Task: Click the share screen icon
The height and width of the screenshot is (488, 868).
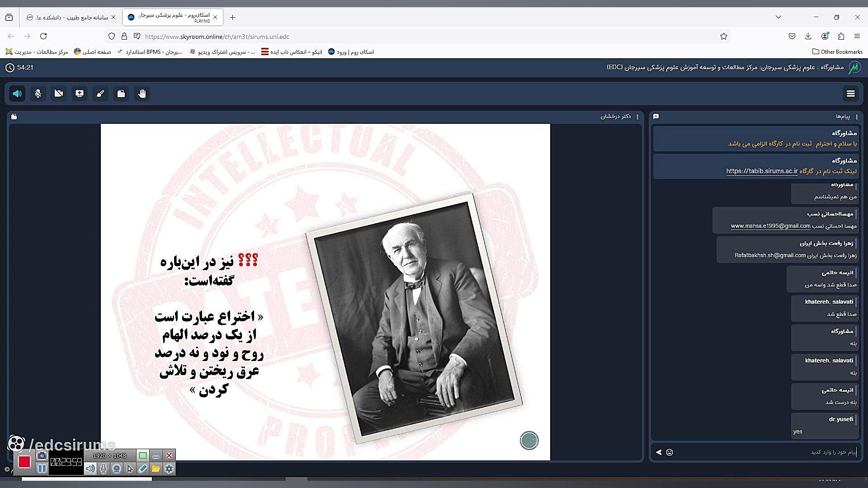Action: point(80,94)
